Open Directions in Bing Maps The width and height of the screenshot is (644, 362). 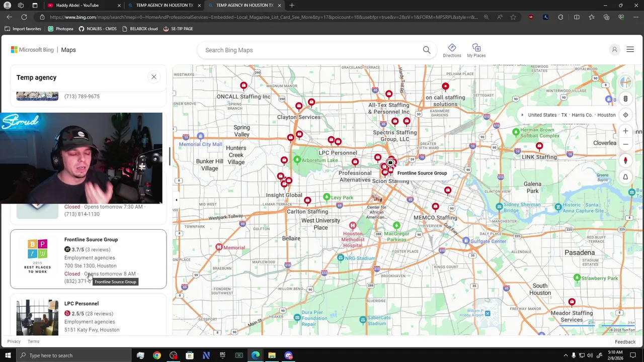(x=452, y=50)
